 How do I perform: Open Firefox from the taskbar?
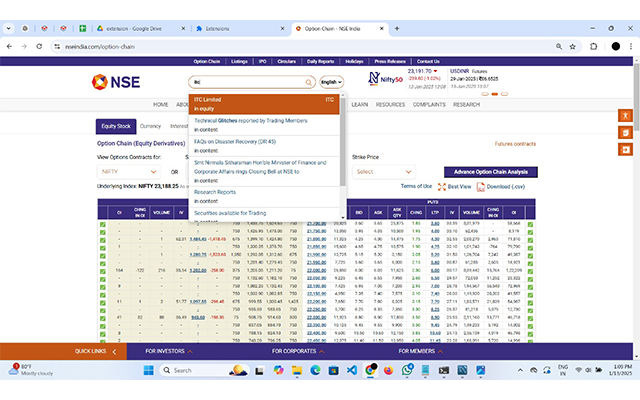tap(388, 370)
